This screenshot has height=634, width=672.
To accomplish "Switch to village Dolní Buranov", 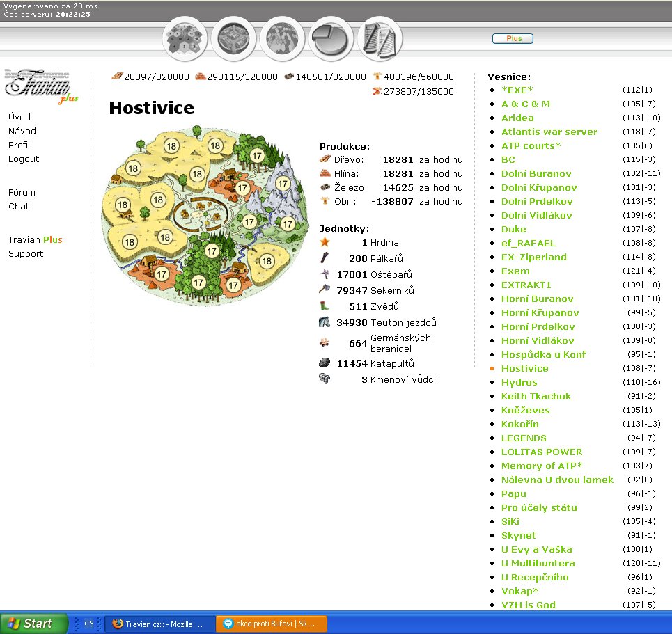I will [536, 173].
